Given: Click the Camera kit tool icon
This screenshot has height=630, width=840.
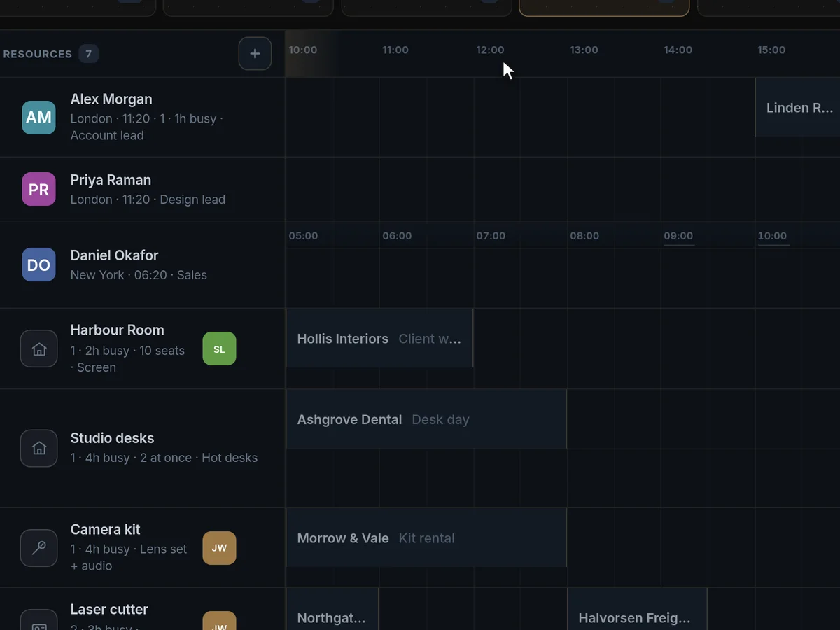Looking at the screenshot, I should click(x=38, y=548).
